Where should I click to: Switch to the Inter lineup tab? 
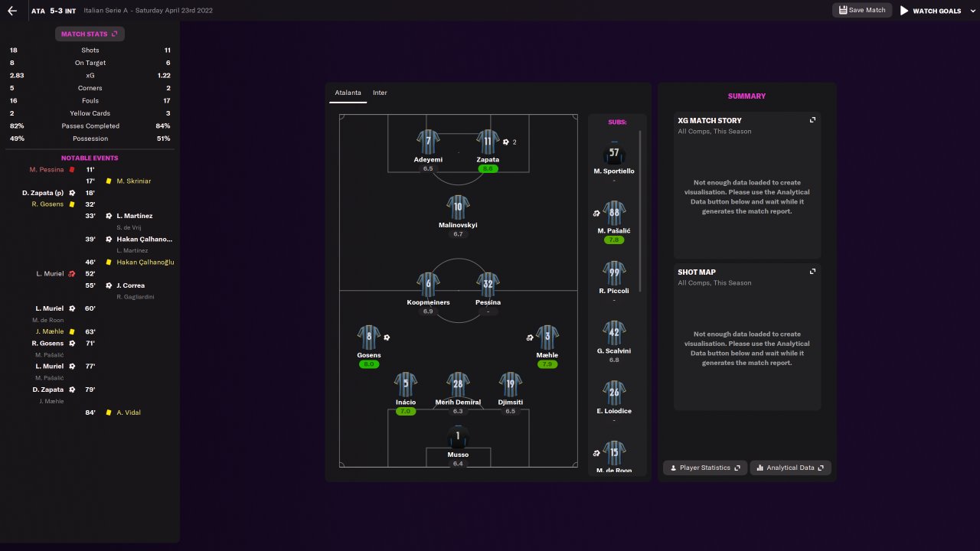click(x=380, y=93)
